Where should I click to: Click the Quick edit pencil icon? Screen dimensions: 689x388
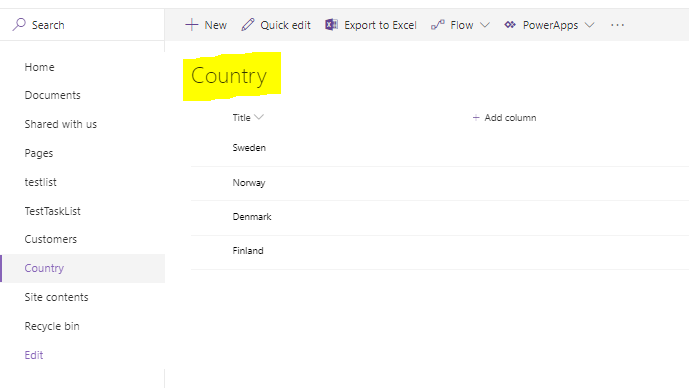coord(248,25)
